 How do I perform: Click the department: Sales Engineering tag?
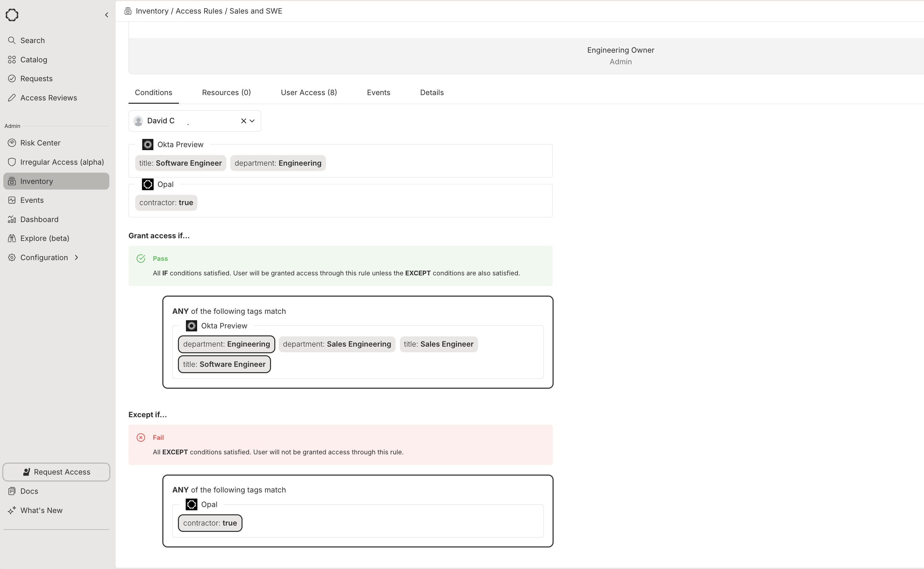(337, 344)
